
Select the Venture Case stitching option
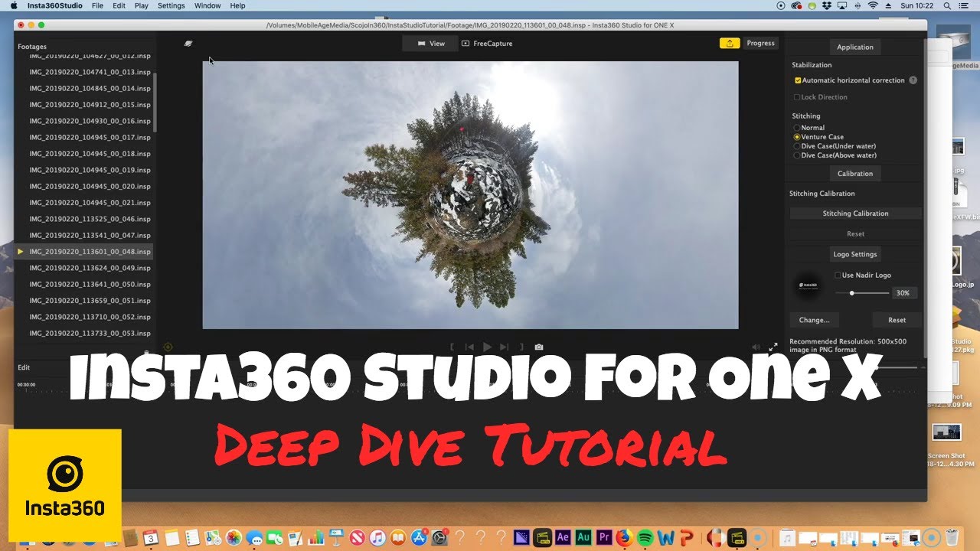point(797,137)
